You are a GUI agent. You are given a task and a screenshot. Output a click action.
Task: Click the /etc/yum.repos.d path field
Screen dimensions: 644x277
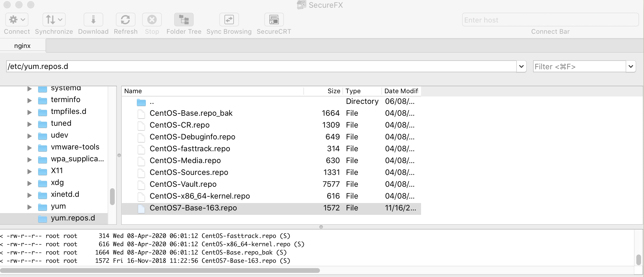click(x=261, y=66)
